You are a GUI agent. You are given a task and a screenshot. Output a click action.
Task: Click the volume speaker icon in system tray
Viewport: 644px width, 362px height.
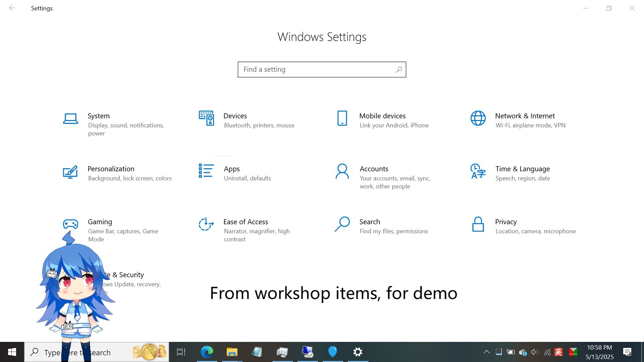(534, 352)
